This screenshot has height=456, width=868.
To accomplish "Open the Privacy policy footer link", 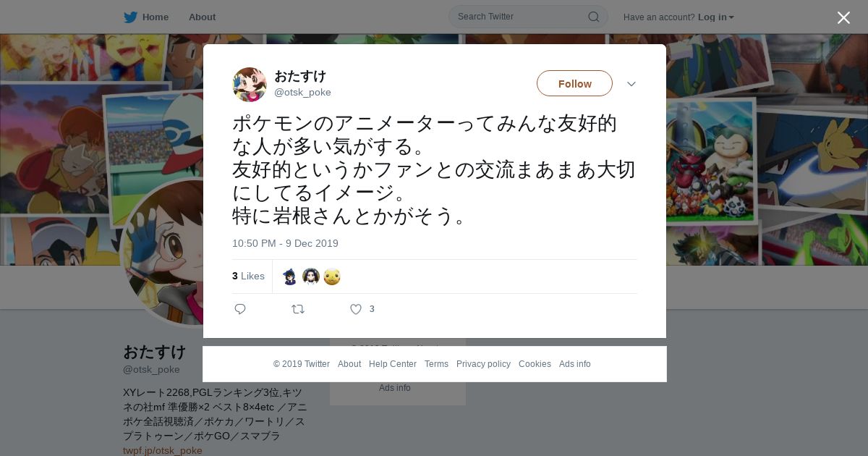I will [x=483, y=364].
